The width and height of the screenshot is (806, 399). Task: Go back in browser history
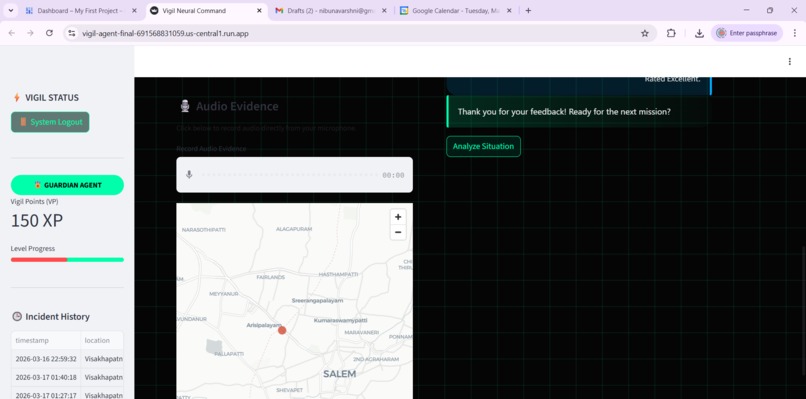[12, 33]
